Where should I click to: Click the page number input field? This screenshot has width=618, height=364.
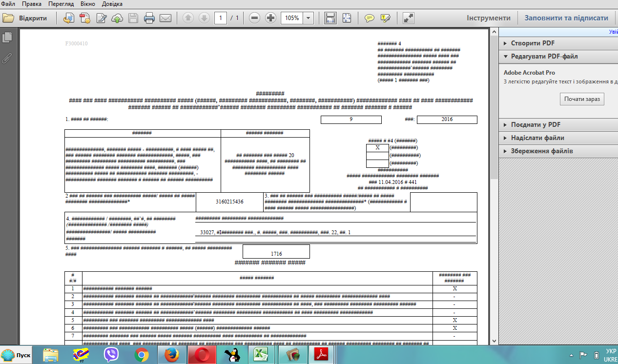coord(221,18)
